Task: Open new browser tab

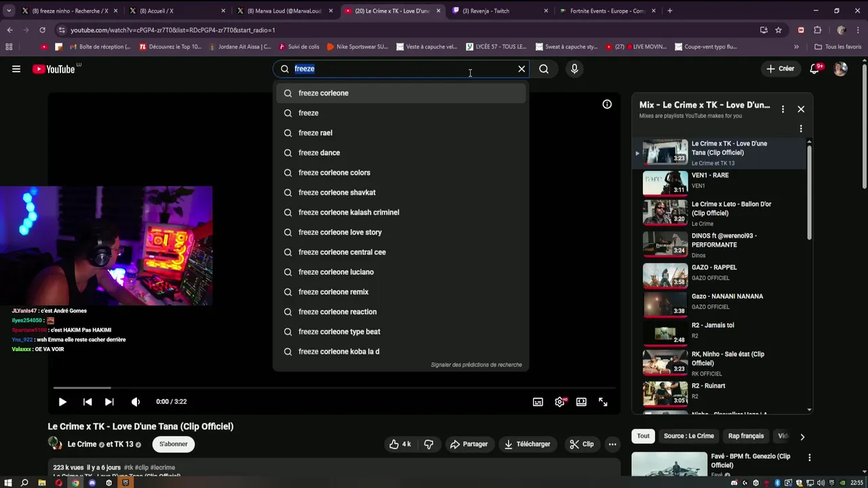Action: click(670, 11)
